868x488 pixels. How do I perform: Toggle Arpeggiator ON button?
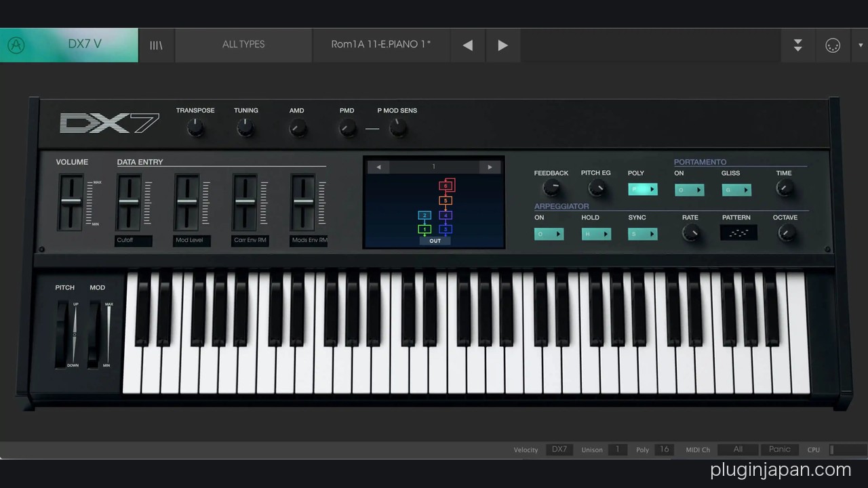tap(549, 234)
